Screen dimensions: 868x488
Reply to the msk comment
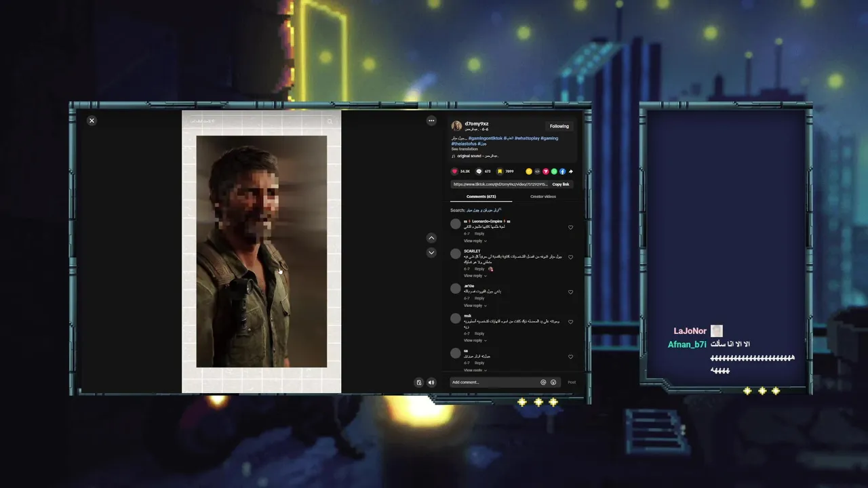pos(479,333)
